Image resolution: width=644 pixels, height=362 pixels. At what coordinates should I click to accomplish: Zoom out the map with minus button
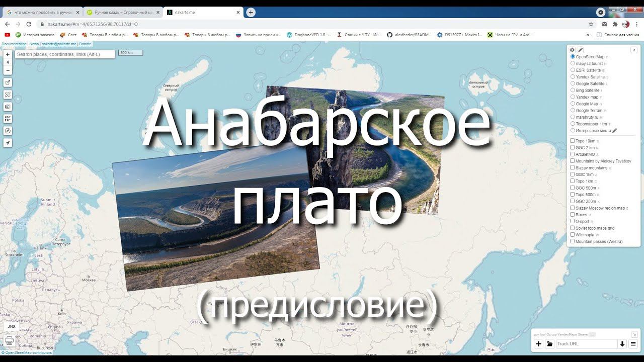pyautogui.click(x=8, y=70)
